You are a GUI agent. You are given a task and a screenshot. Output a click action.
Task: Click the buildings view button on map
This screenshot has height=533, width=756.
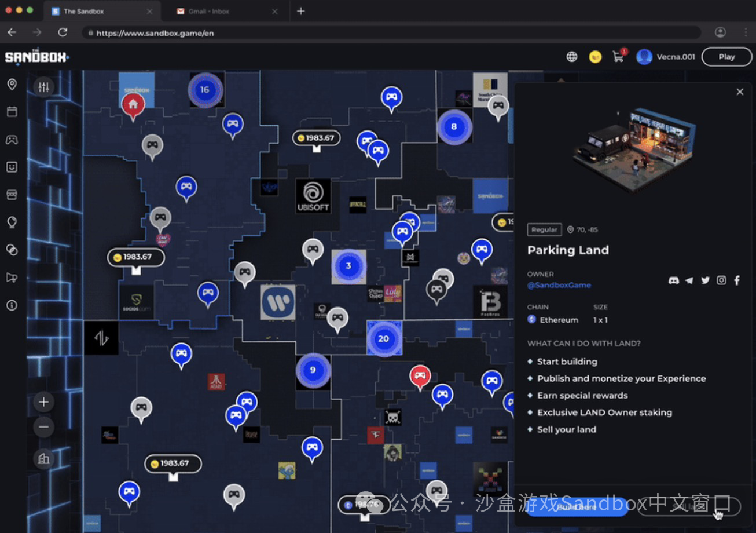(x=43, y=459)
